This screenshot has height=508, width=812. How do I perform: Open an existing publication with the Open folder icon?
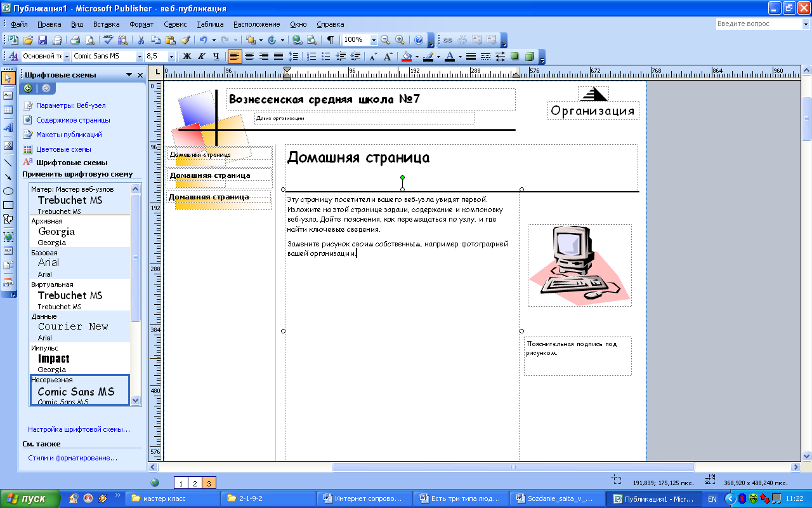click(x=28, y=39)
